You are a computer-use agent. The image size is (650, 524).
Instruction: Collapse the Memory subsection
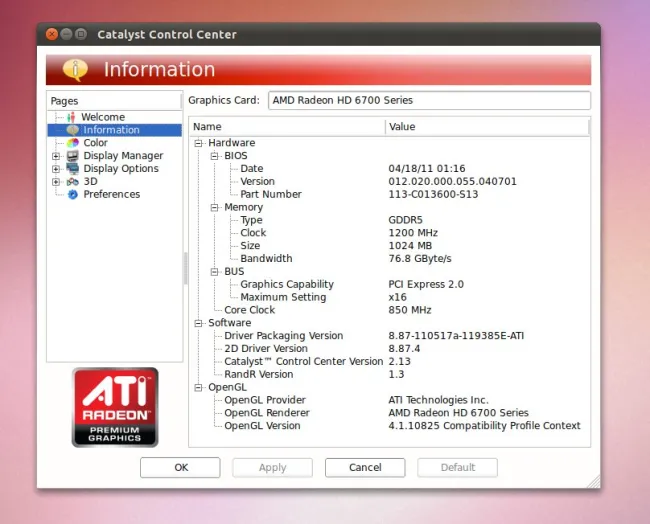tap(214, 208)
